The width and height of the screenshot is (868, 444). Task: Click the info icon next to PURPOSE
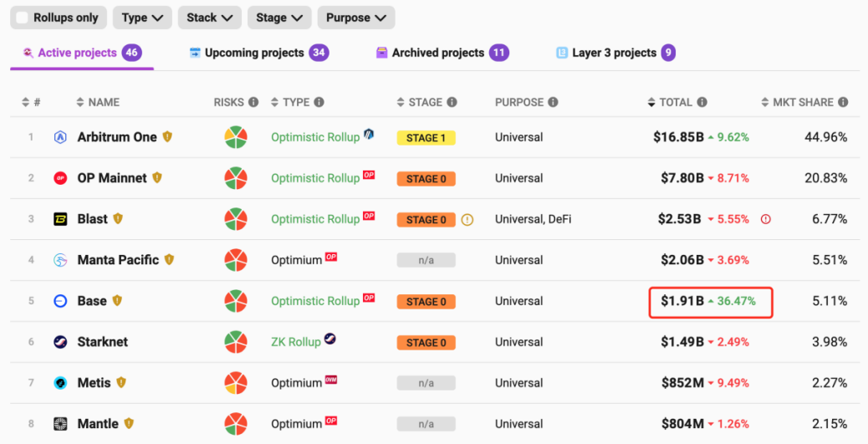tap(553, 102)
